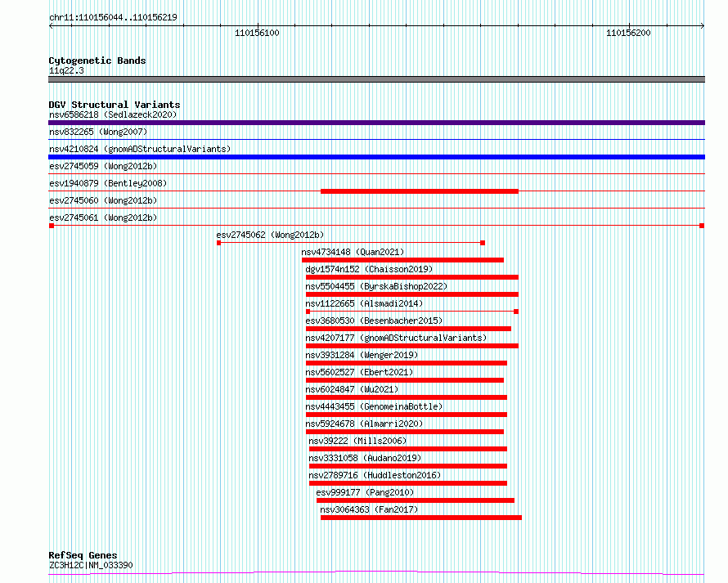This screenshot has width=728, height=583.
Task: Select the red nsv2789716 variant bar
Action: click(x=408, y=483)
